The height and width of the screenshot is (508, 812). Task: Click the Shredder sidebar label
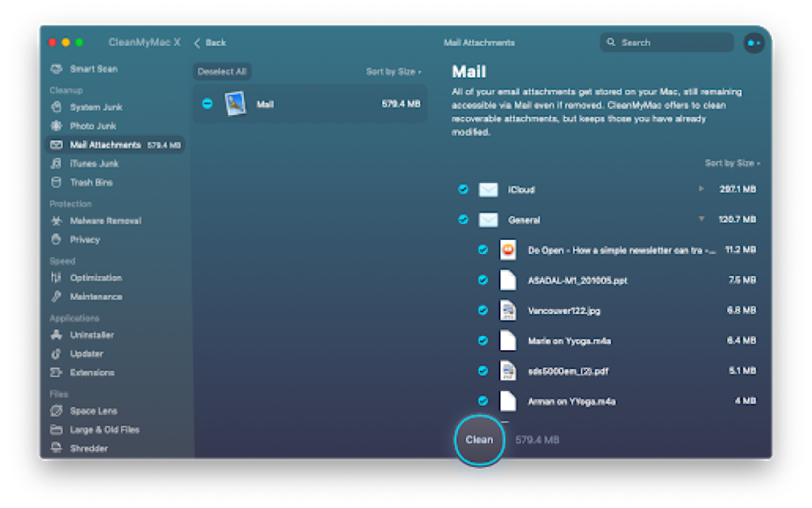[89, 449]
